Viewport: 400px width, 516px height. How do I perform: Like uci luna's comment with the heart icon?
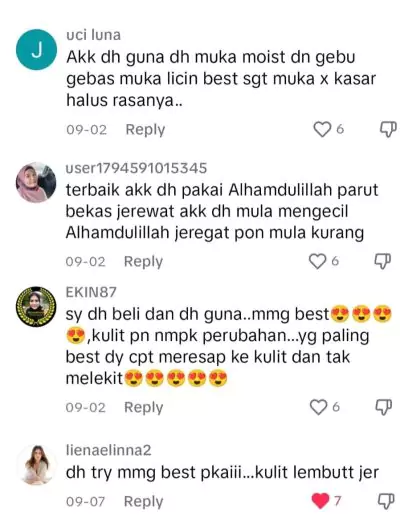tap(322, 129)
